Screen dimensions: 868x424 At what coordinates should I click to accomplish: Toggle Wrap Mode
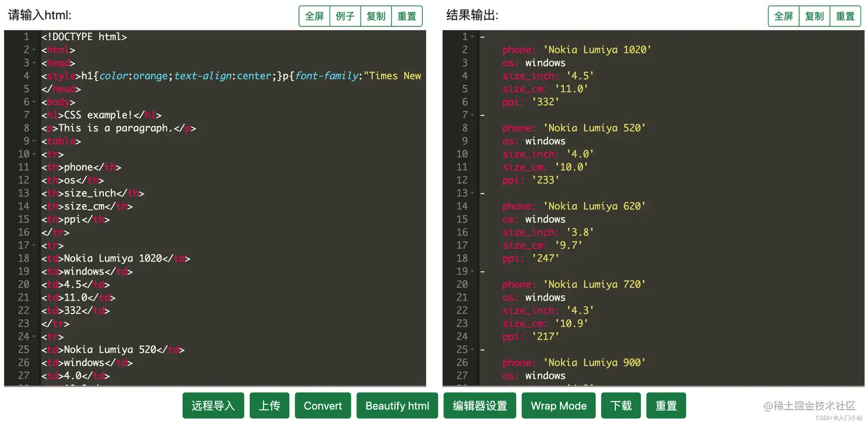559,406
